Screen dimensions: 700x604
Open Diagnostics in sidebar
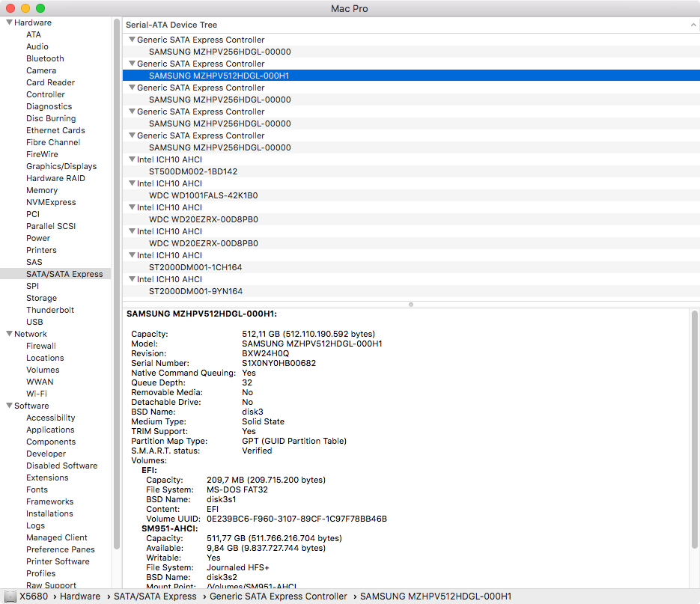pos(49,106)
